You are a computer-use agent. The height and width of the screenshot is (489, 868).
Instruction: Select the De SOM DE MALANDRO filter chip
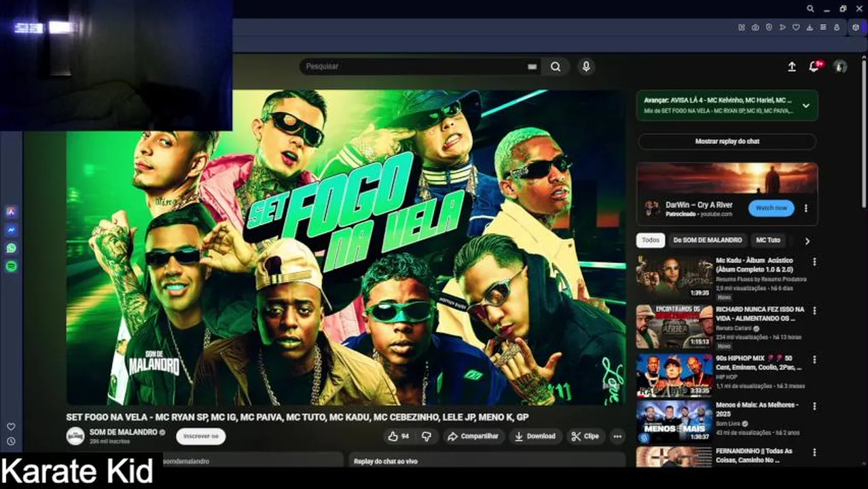point(707,240)
